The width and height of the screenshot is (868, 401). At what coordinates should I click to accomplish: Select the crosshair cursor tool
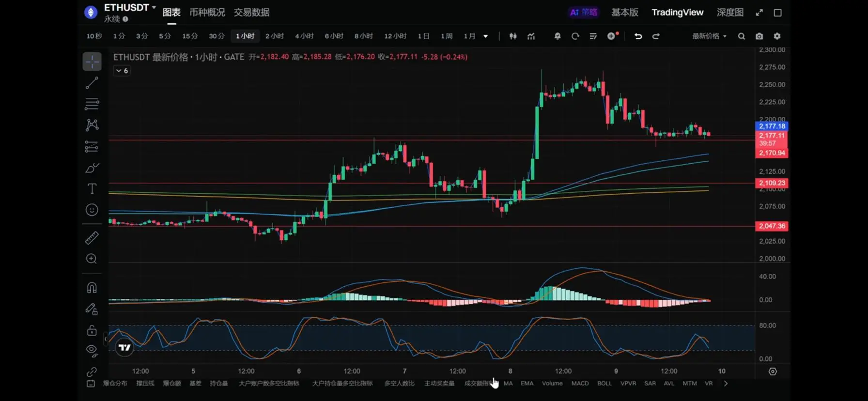pos(92,62)
